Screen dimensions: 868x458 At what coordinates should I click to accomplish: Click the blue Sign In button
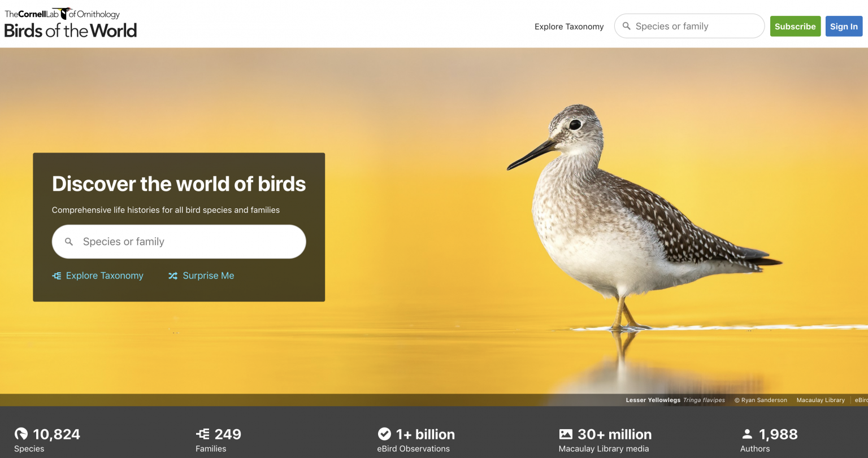click(x=844, y=26)
